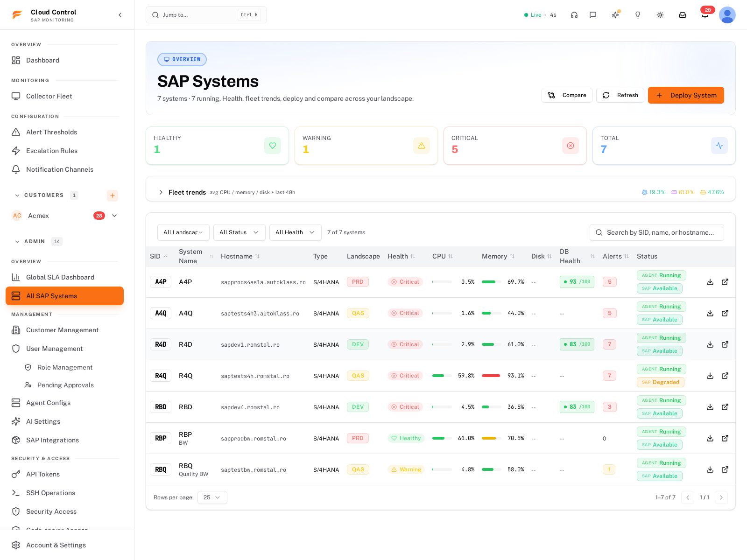Click RBP memory bar at 70.5%
This screenshot has height=560, width=747.
pyautogui.click(x=491, y=438)
